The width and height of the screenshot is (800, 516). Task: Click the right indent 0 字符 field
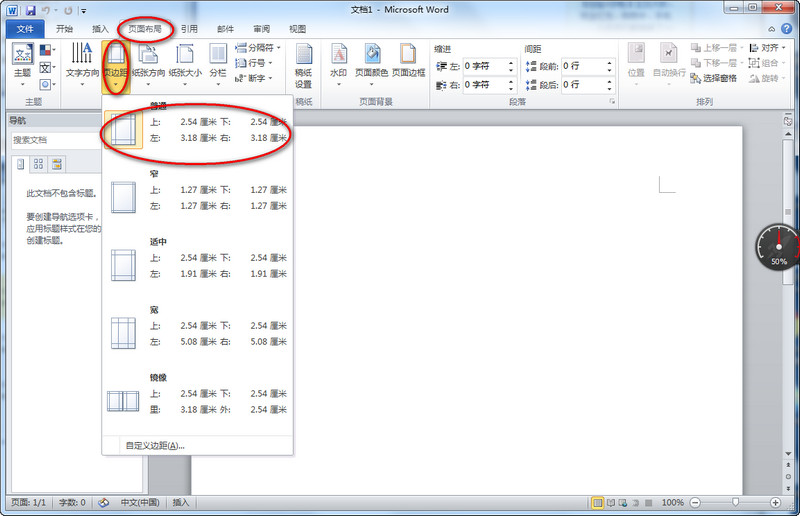pos(485,85)
